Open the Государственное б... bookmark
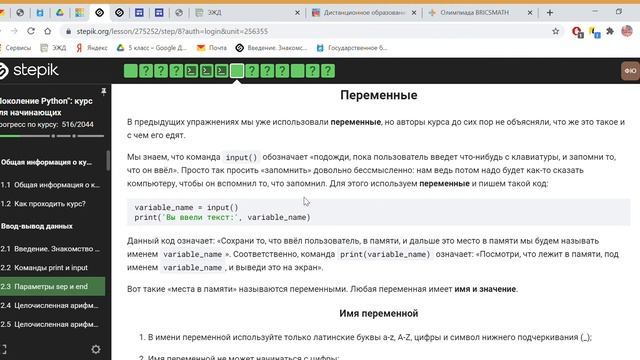The width and height of the screenshot is (640, 360). [x=352, y=48]
